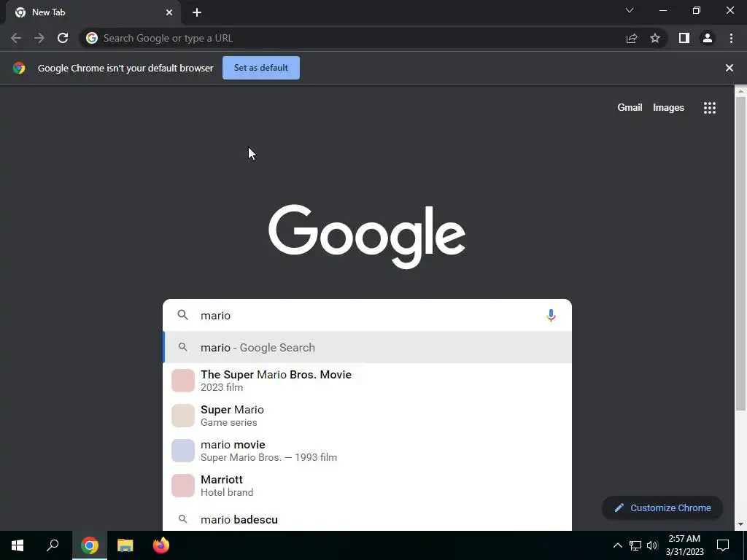Open the Images link
Image resolution: width=747 pixels, height=560 pixels.
(x=668, y=108)
